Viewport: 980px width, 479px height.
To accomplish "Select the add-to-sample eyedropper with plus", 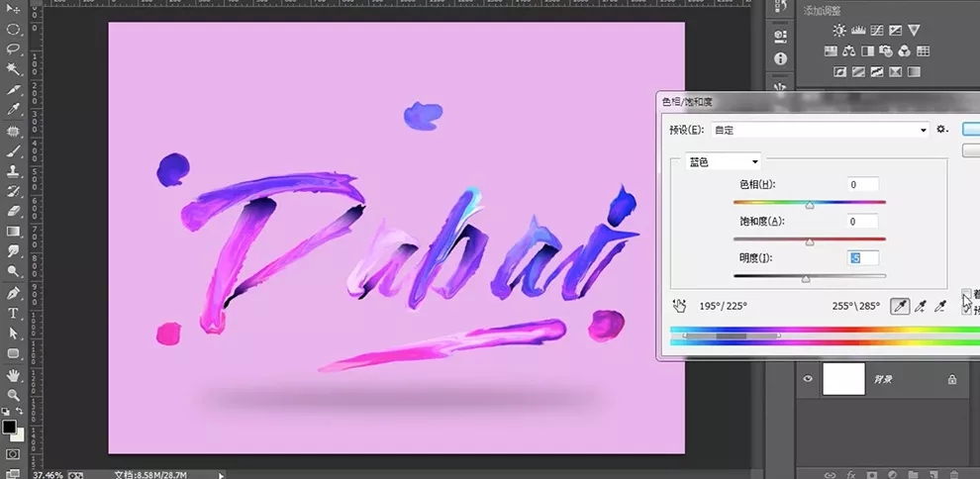I will [x=920, y=306].
